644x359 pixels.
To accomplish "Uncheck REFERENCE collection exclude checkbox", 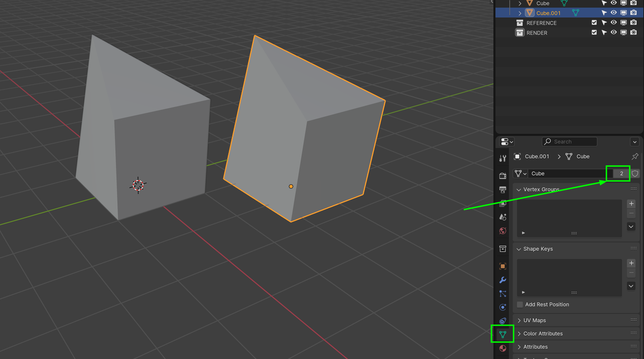I will pyautogui.click(x=594, y=23).
